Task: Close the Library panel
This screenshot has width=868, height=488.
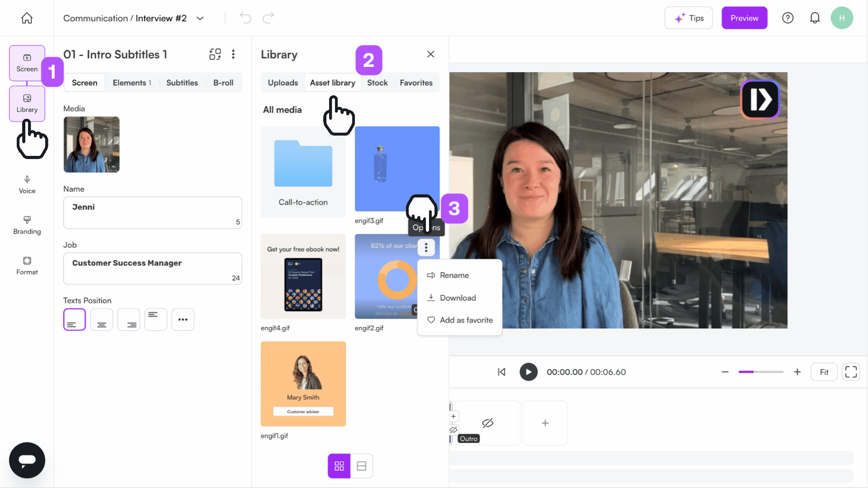Action: pyautogui.click(x=430, y=54)
